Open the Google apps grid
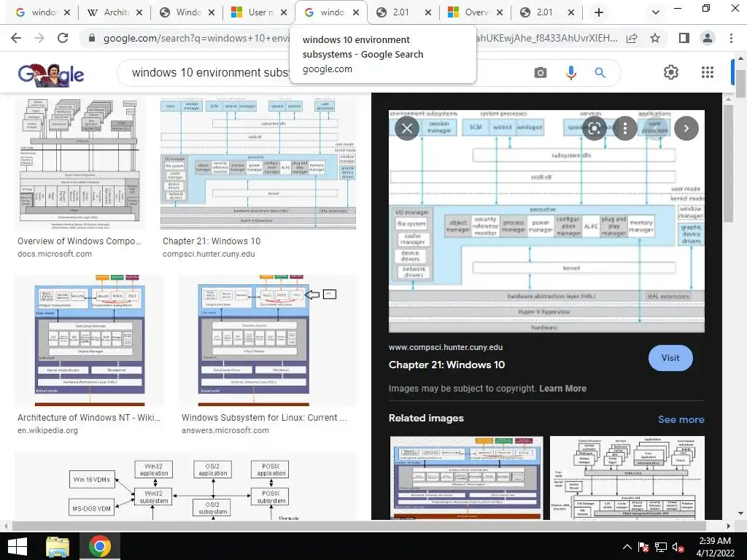This screenshot has width=747, height=560. tap(708, 72)
